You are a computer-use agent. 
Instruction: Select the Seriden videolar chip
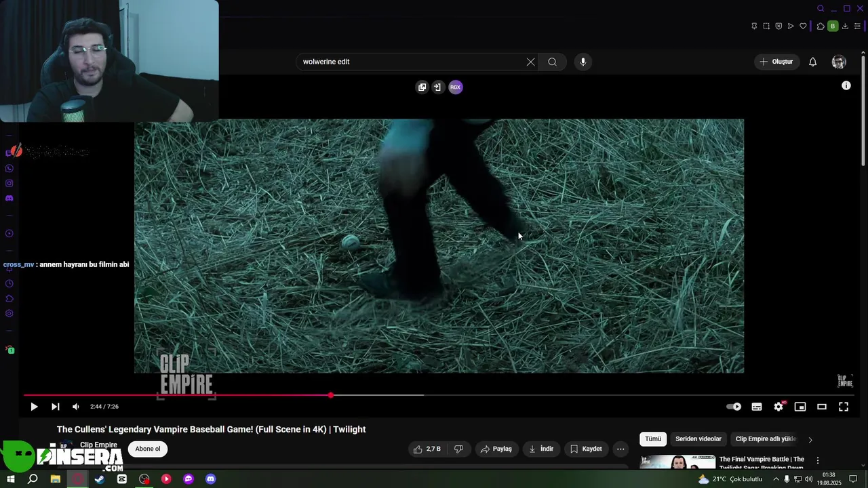click(x=698, y=439)
